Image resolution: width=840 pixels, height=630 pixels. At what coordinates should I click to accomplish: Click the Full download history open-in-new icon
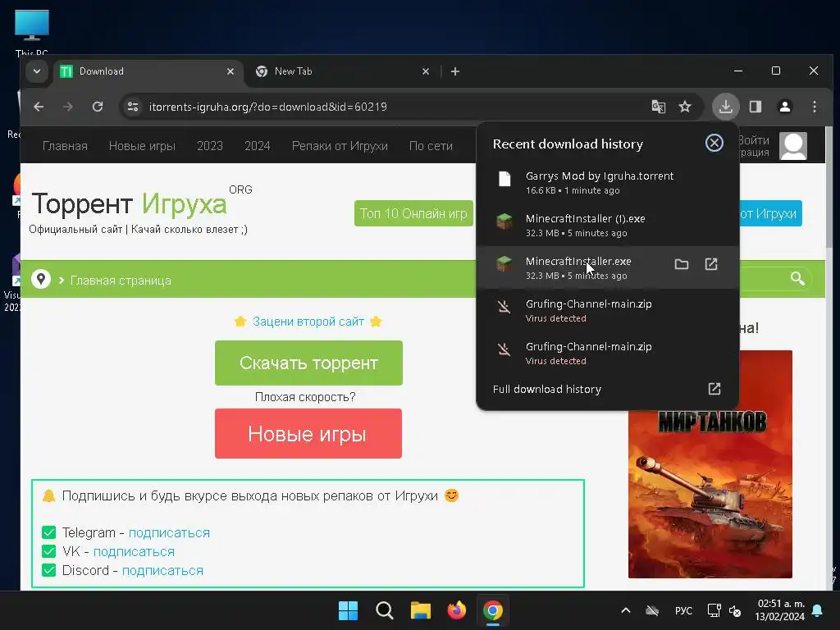click(x=714, y=389)
